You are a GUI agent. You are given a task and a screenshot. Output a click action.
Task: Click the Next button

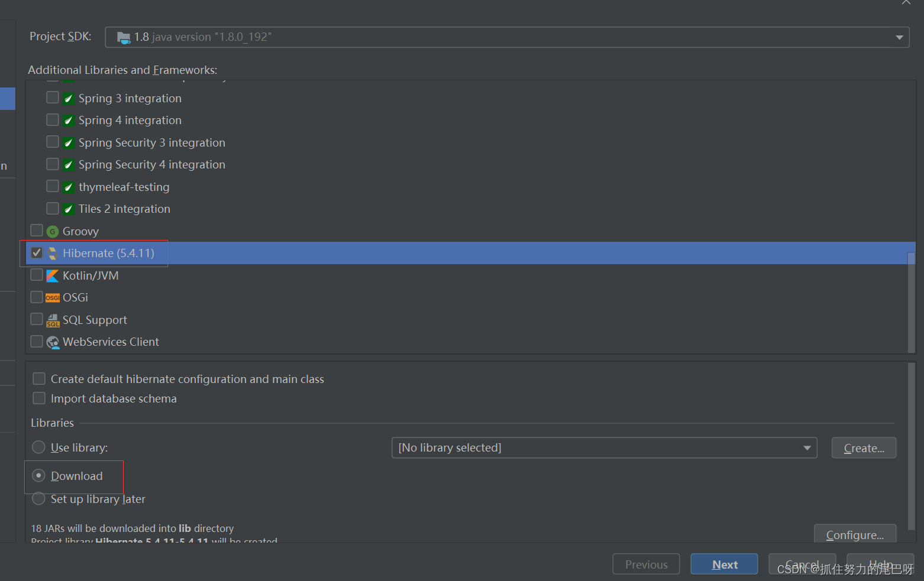(724, 564)
